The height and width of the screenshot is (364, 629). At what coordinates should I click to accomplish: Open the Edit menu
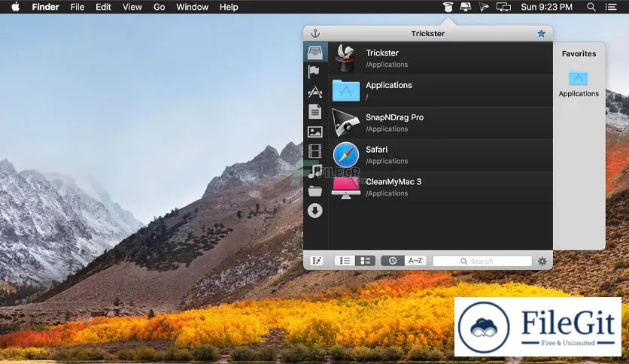point(103,7)
